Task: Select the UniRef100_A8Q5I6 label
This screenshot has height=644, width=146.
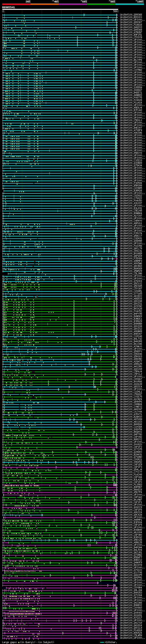Action: point(131,299)
